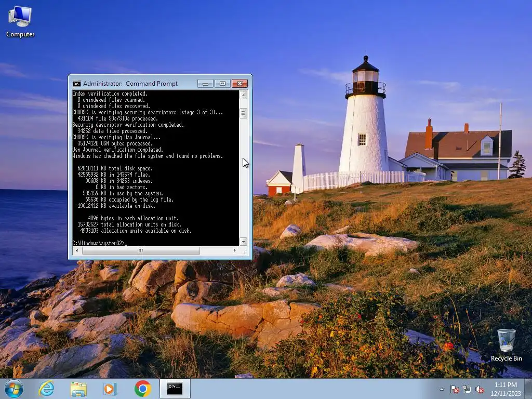The image size is (532, 399).
Task: Click the '4903103 allocation units available' line
Action: click(x=136, y=231)
